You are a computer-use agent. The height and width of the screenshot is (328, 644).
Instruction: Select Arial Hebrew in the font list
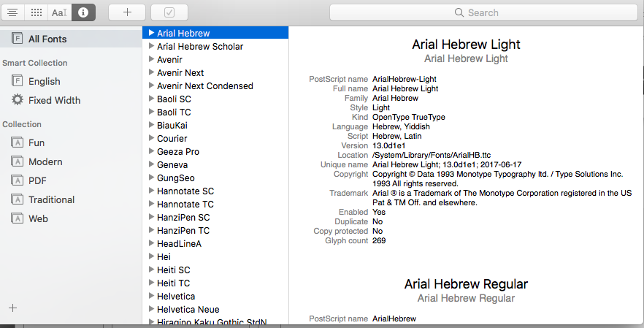coord(215,33)
